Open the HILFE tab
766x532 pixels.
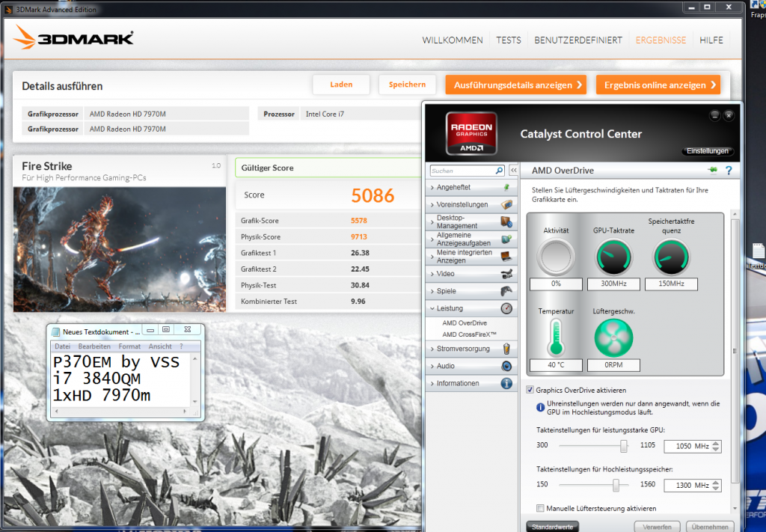coord(711,40)
